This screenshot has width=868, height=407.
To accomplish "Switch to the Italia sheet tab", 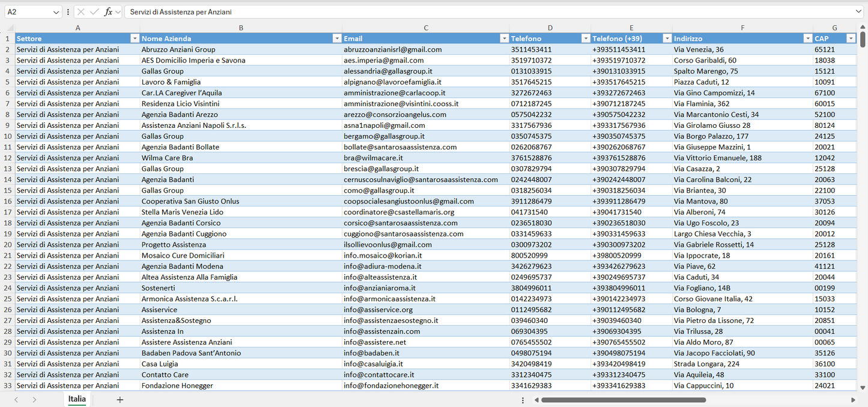I will click(x=77, y=399).
